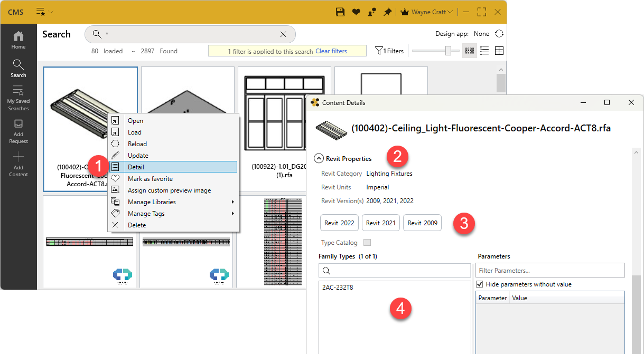This screenshot has height=354, width=644.
Task: Open Wayne Cratt user dropdown
Action: [427, 12]
